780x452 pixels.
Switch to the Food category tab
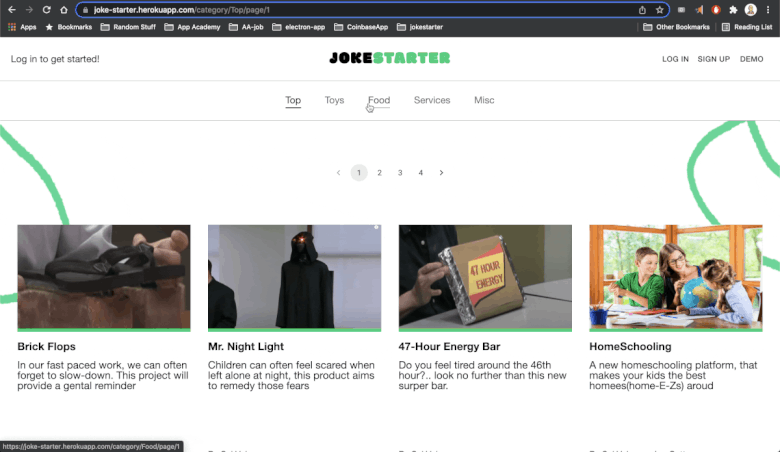click(x=379, y=100)
